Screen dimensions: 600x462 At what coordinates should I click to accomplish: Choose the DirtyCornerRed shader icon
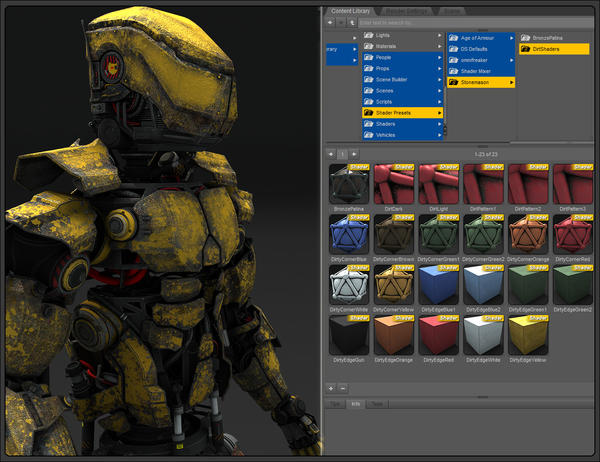pos(573,234)
